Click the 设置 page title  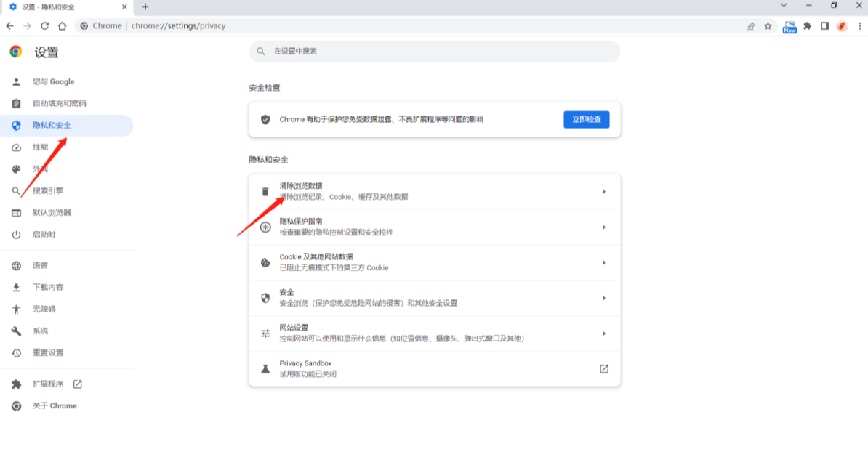click(47, 52)
